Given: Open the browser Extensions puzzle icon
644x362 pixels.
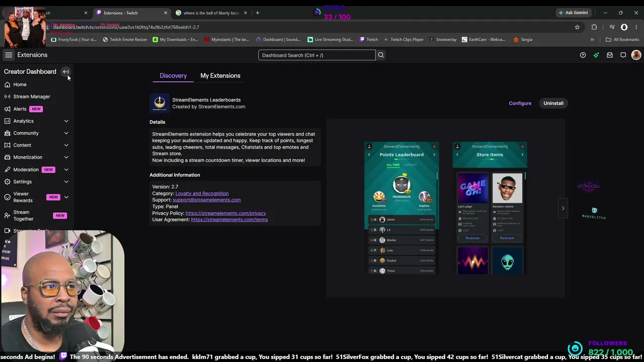Looking at the screenshot, I should click(594, 27).
